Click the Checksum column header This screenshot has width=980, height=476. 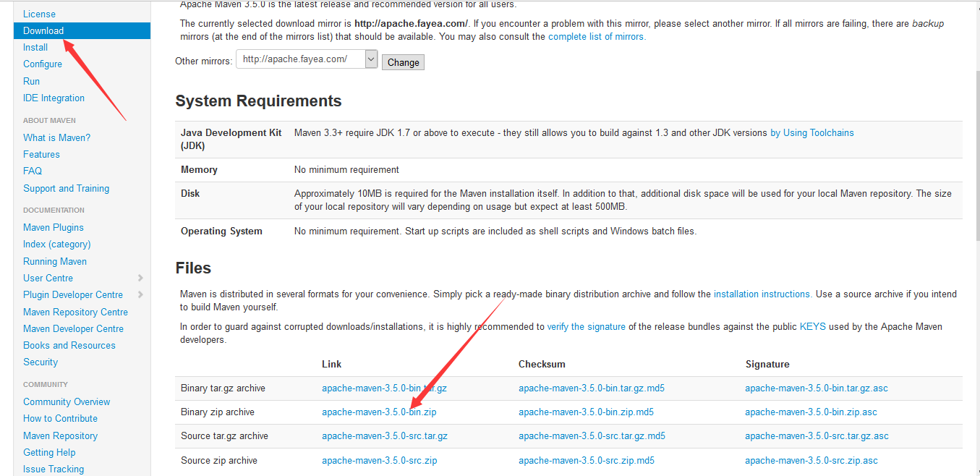click(x=542, y=364)
